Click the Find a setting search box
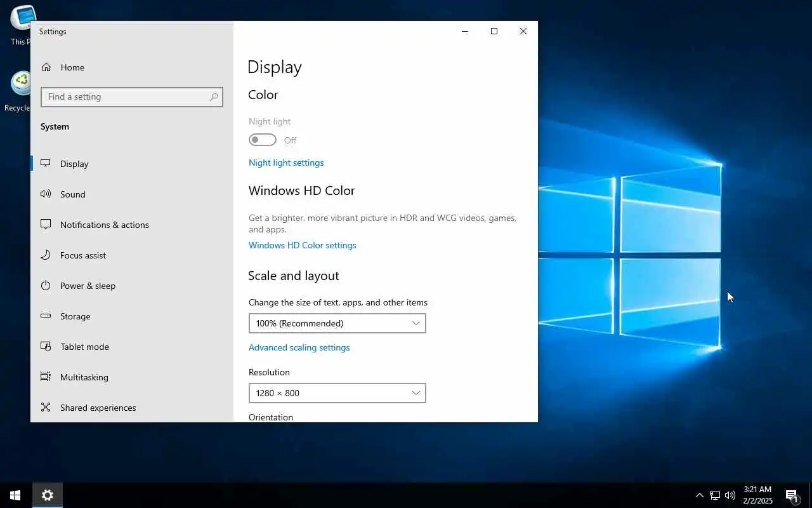This screenshot has width=812, height=508. (132, 97)
